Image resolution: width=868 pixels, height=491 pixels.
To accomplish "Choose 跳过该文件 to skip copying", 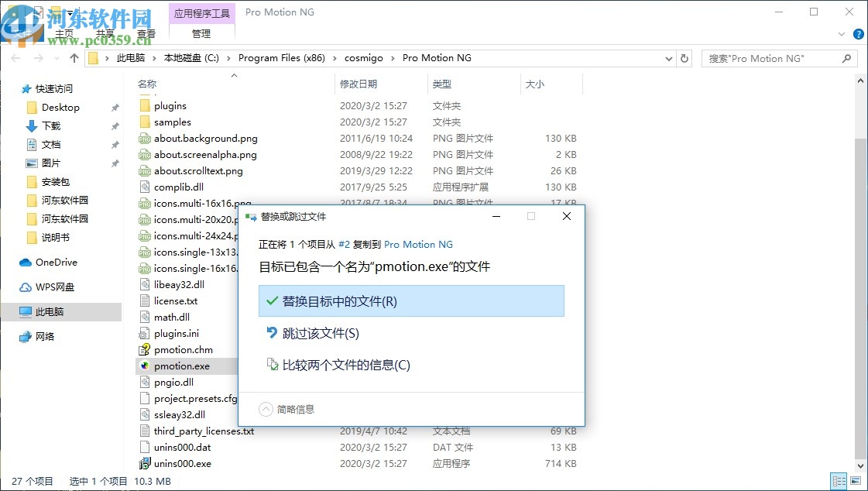I will tap(319, 332).
